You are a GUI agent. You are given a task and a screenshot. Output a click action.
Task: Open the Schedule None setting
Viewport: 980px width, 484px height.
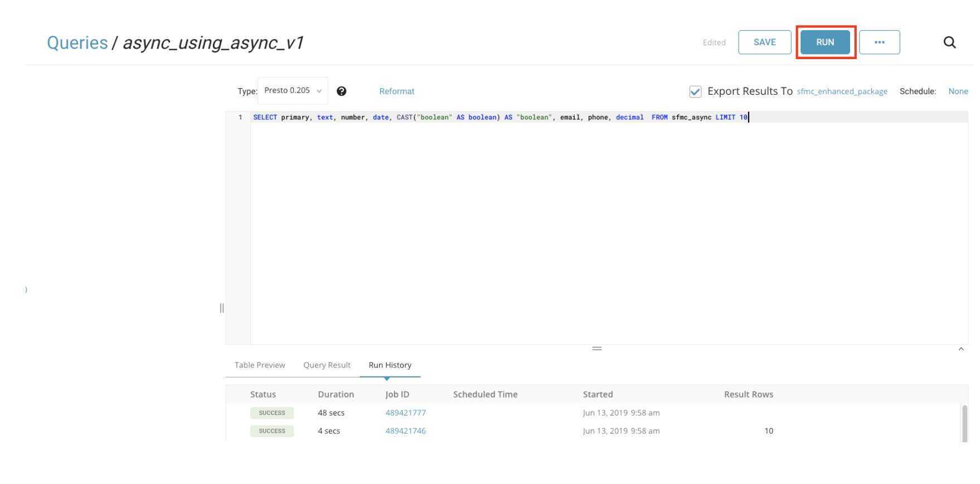(x=958, y=91)
